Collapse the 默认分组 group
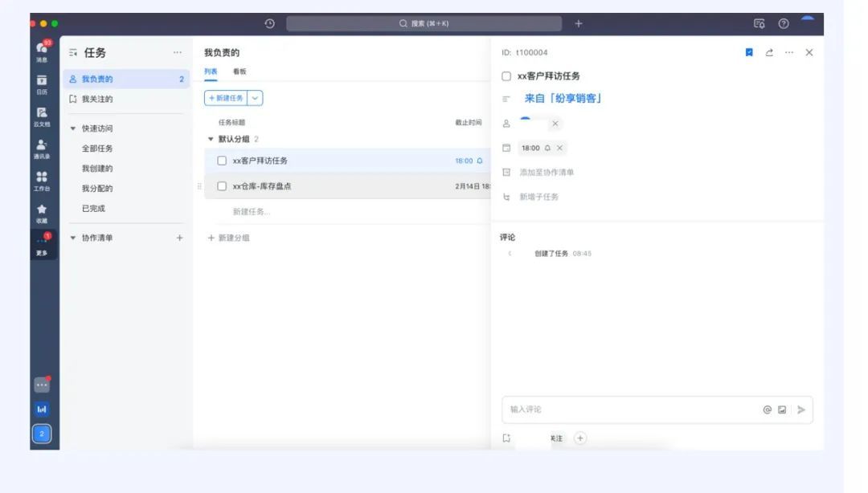The width and height of the screenshot is (868, 493). pyautogui.click(x=211, y=139)
